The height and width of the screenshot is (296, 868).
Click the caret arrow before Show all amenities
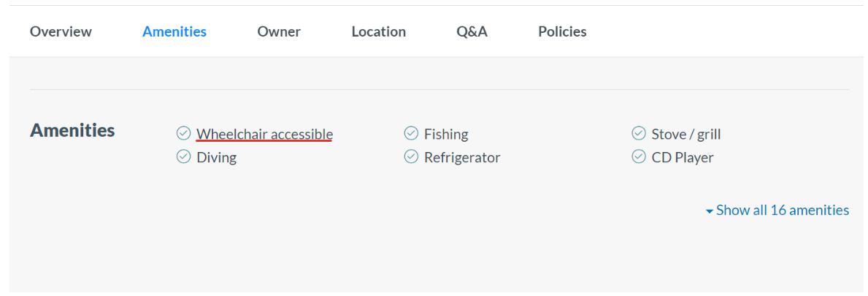(710, 211)
